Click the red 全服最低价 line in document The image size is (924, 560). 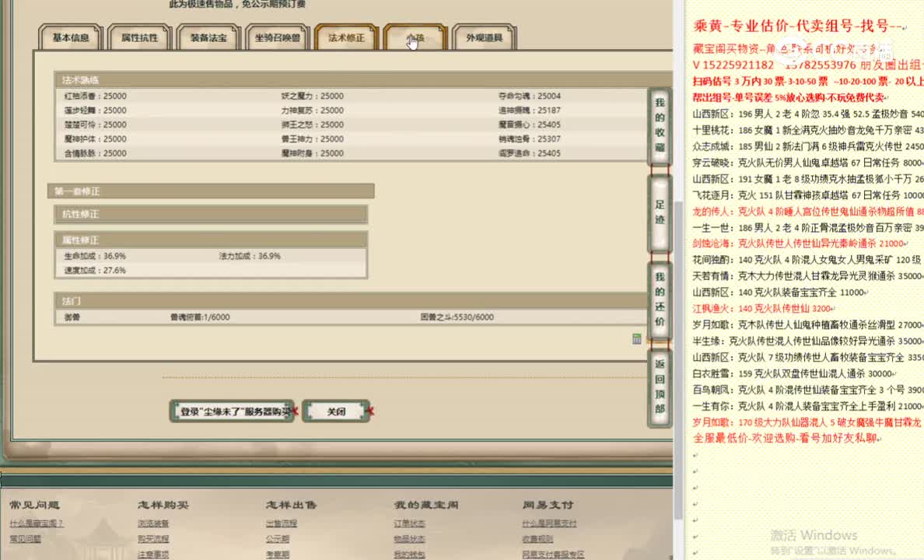point(788,438)
